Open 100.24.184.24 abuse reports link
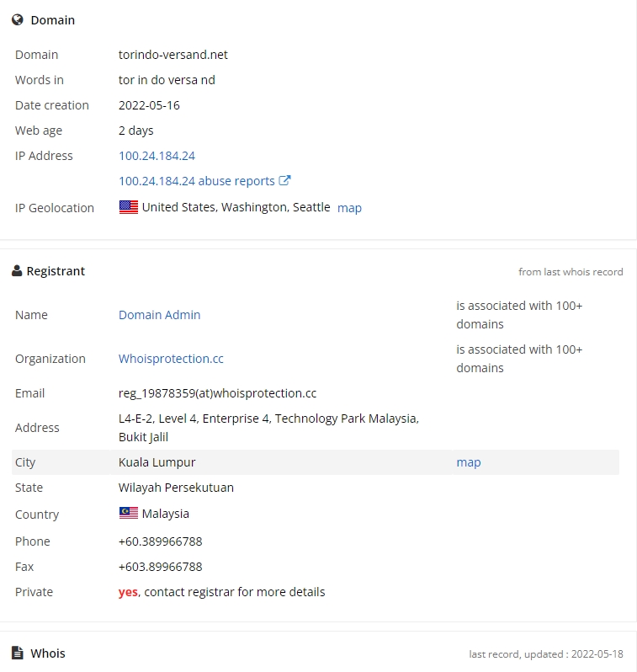The image size is (637, 672). [x=197, y=181]
